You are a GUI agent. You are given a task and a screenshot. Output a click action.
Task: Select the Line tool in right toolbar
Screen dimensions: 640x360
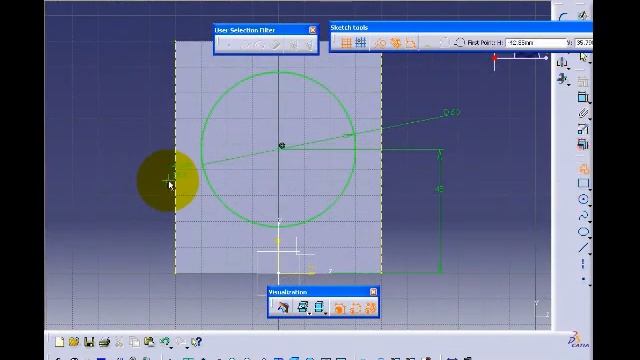point(583,248)
